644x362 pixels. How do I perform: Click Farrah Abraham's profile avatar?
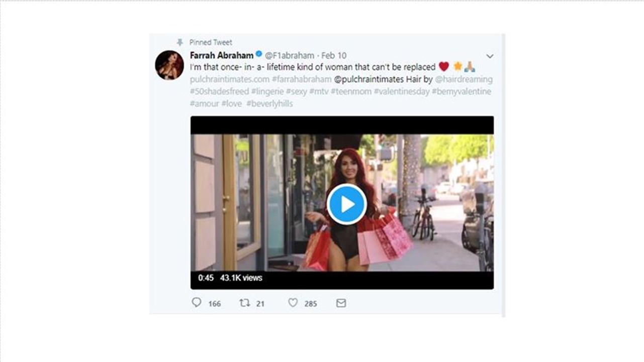(x=169, y=65)
